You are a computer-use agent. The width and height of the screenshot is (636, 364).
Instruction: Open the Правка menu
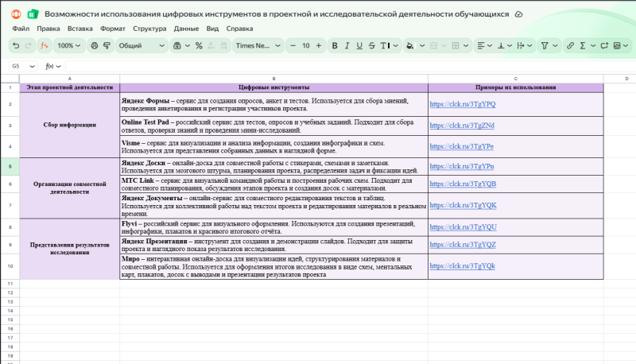(48, 29)
